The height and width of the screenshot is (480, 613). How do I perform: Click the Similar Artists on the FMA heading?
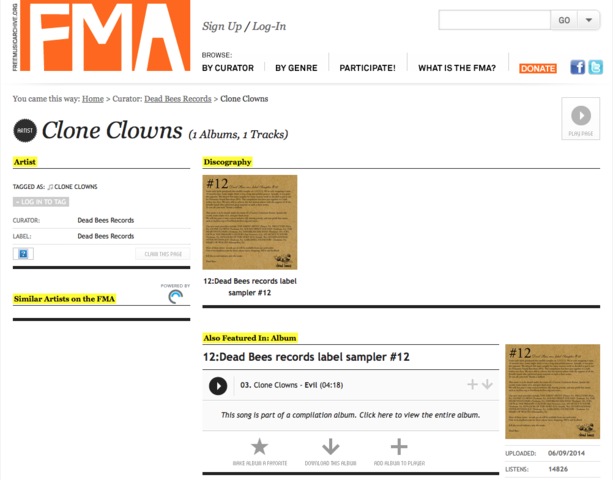[x=64, y=299]
